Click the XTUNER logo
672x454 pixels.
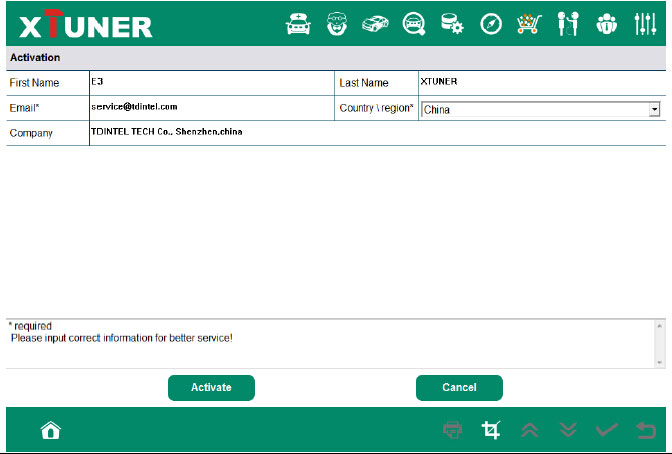coord(86,24)
